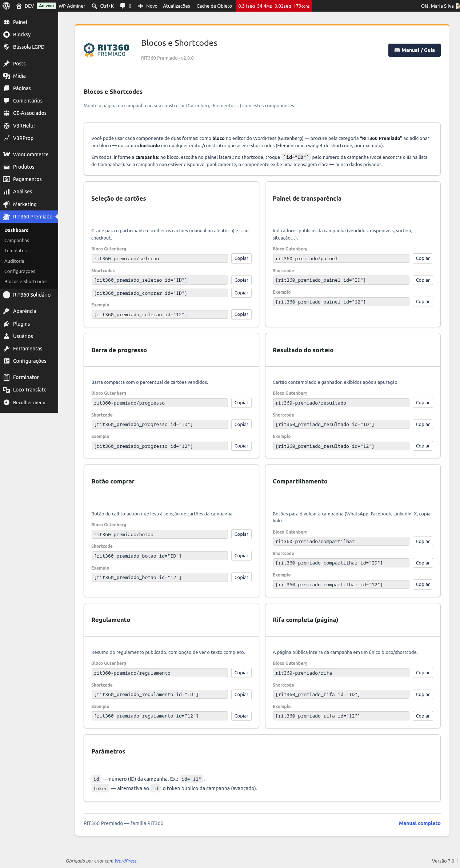
Task: Go to Campanhas submenu
Action: click(17, 241)
